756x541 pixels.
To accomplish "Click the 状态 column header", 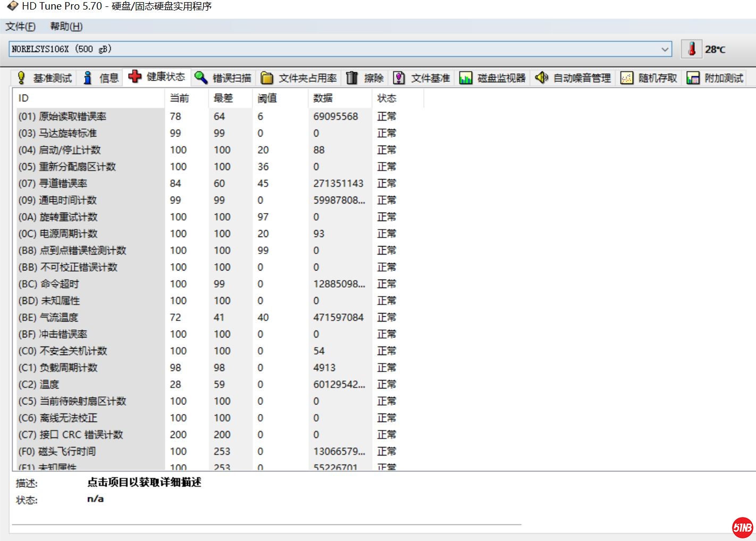I will point(387,98).
